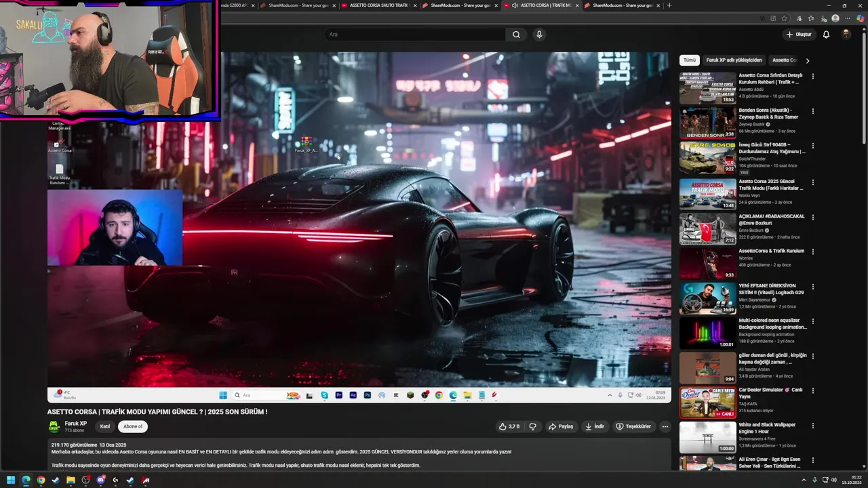Grab the page vertical scrollbar
Viewport: 868px width, 488px height.
(x=864, y=88)
